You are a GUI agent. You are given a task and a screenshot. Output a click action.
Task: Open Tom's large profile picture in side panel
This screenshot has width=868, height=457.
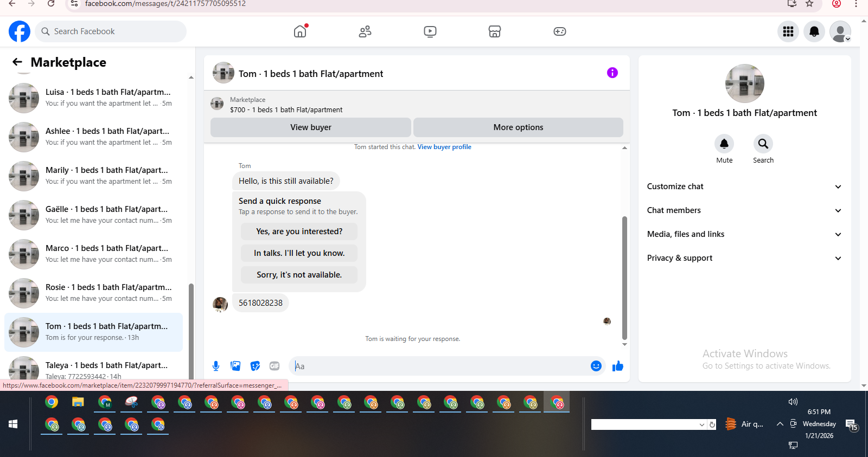(x=744, y=83)
